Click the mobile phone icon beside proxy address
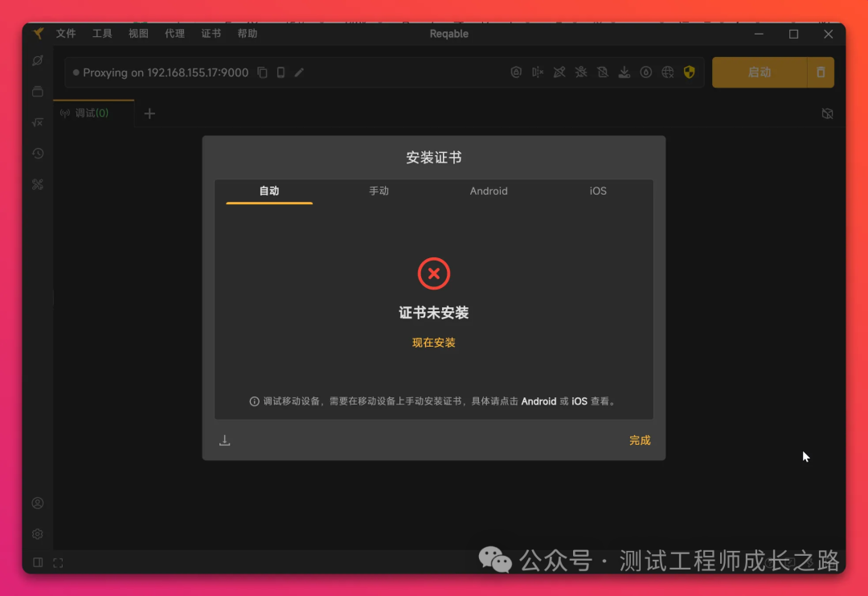Screen dimensions: 868x596 click(x=280, y=72)
